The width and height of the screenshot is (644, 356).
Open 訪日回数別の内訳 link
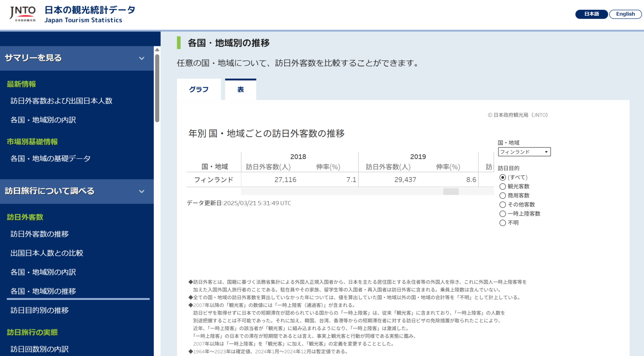point(39,349)
